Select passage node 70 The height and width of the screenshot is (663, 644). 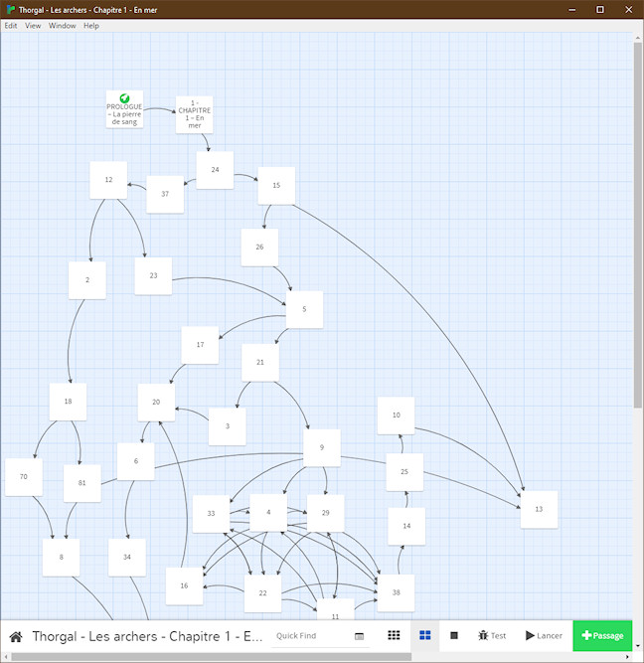(23, 477)
